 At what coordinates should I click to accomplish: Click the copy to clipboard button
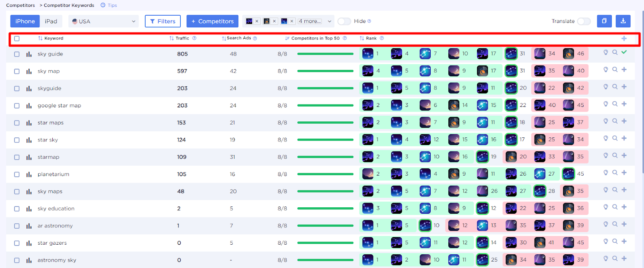[x=604, y=21]
